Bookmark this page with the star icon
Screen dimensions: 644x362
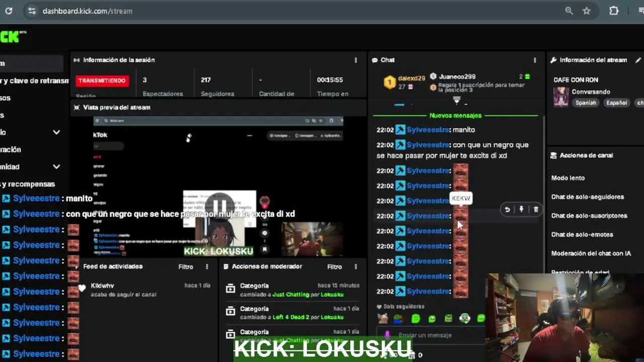point(586,11)
